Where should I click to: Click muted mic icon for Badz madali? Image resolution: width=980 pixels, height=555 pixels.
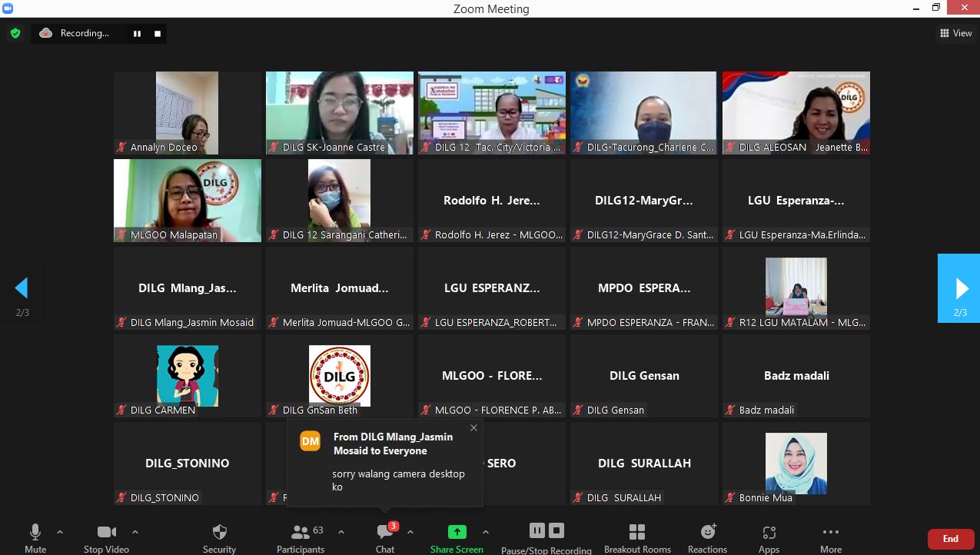coord(730,410)
